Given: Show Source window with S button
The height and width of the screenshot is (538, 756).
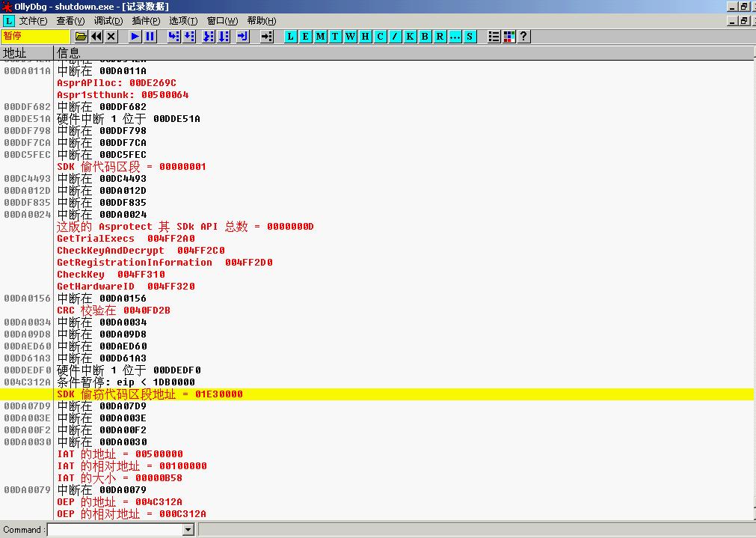Looking at the screenshot, I should [470, 37].
